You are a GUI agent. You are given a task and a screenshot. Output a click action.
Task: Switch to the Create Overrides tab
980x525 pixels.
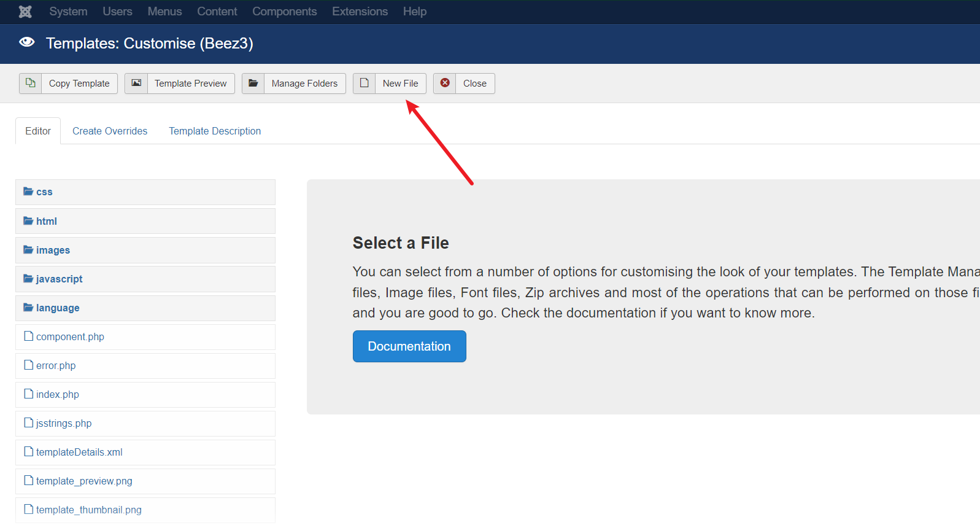click(x=110, y=131)
